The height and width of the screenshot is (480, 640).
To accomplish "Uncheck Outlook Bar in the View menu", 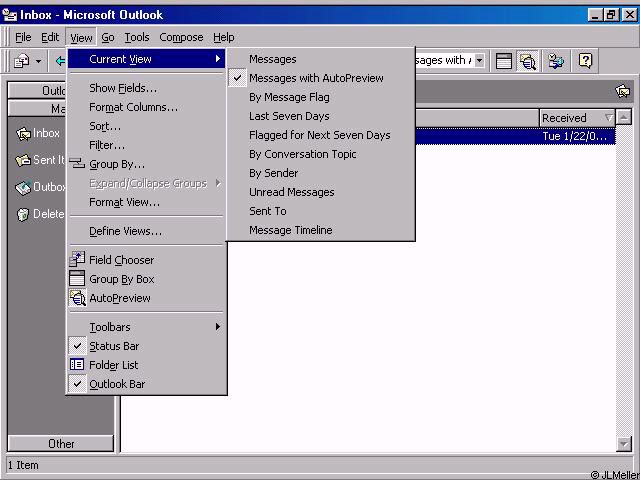I will click(x=146, y=384).
